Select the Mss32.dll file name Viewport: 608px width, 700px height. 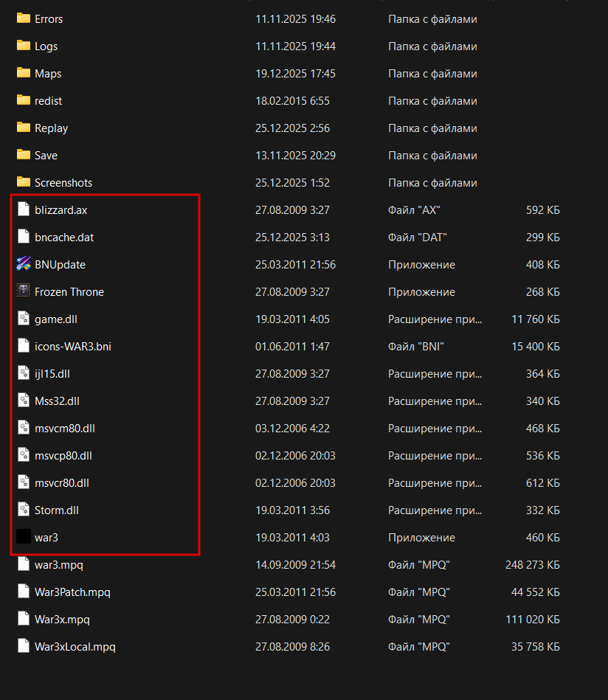[57, 401]
